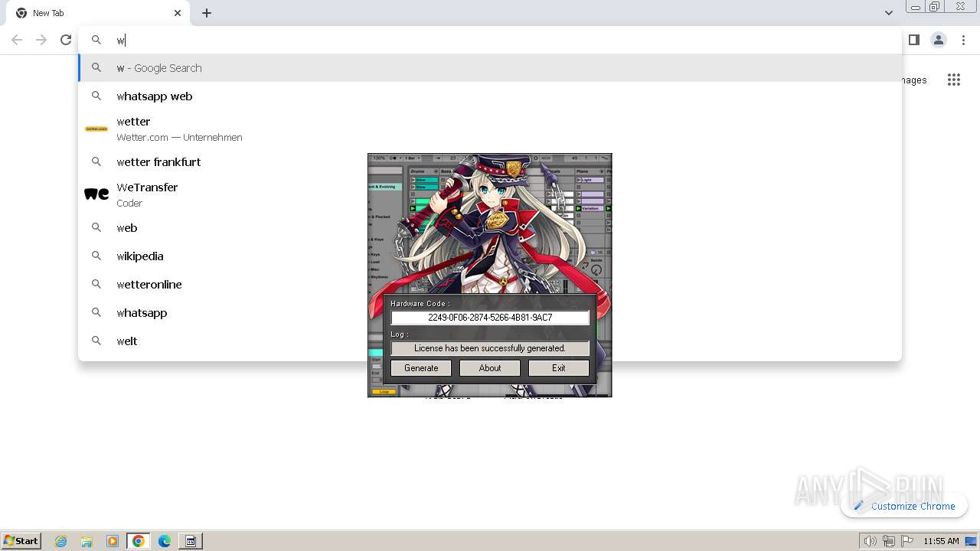Click search icon beside 'wikipedia'
Viewport: 980px width, 551px height.
[96, 256]
